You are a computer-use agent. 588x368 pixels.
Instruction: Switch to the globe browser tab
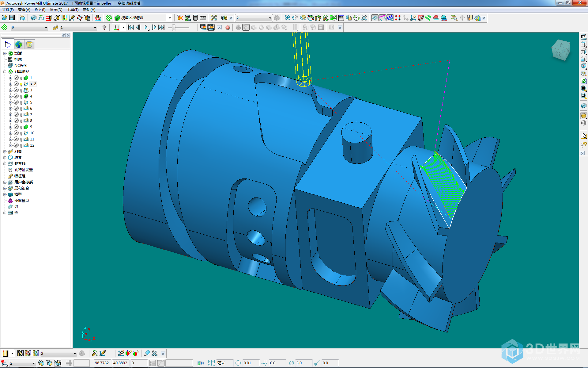click(19, 44)
